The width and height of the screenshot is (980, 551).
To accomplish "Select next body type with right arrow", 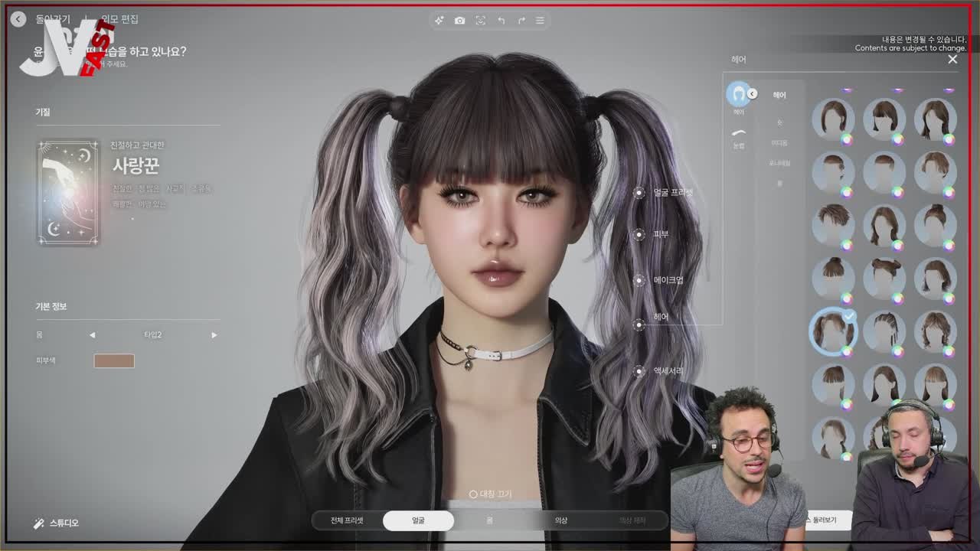I will 214,335.
